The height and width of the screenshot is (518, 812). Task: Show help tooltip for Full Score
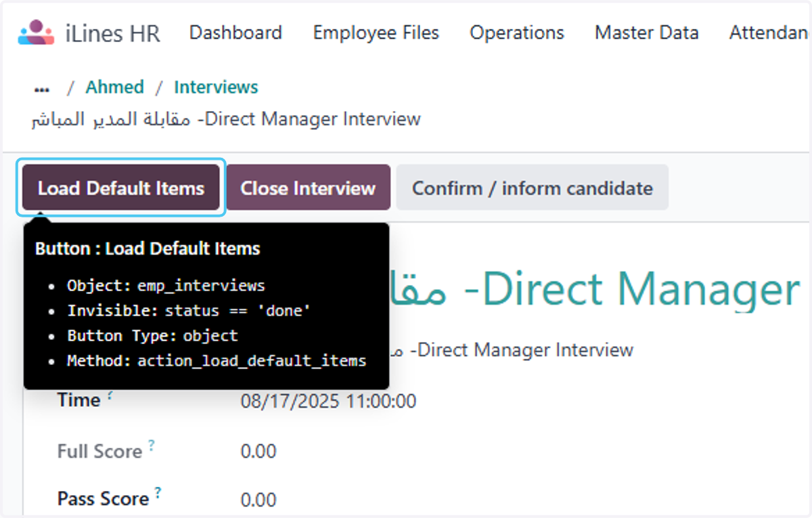pos(152,445)
